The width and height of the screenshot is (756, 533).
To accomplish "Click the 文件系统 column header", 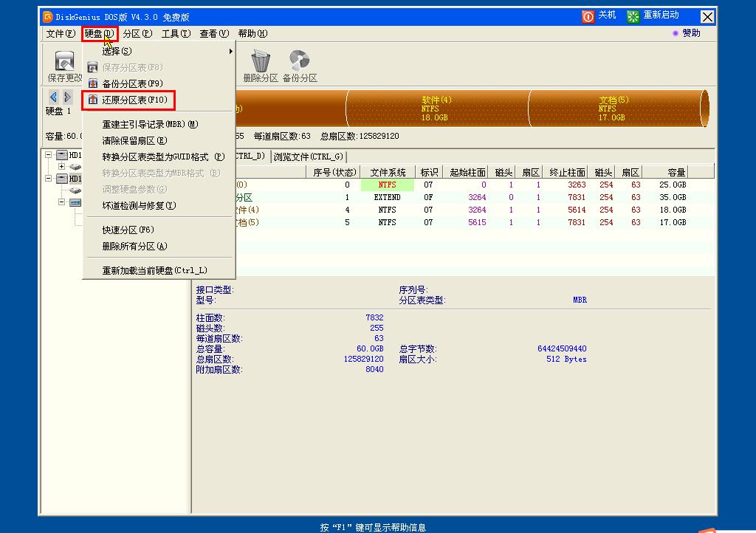I will [388, 172].
